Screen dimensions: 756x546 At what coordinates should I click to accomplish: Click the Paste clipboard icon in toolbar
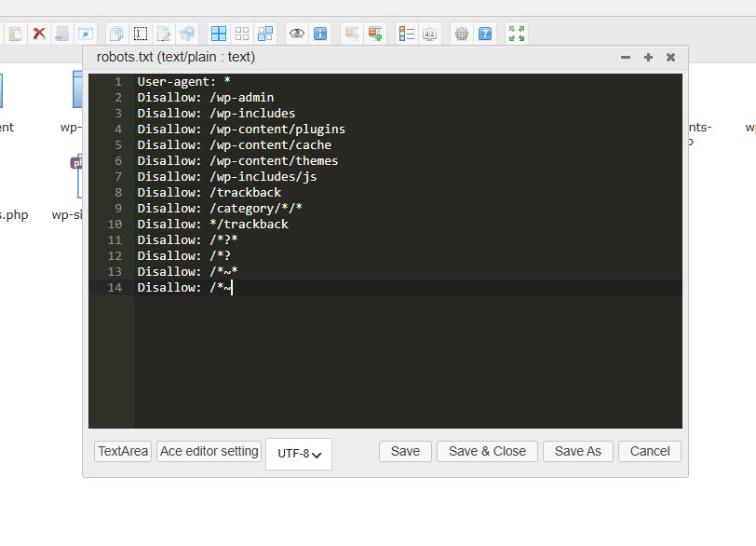coord(16,34)
